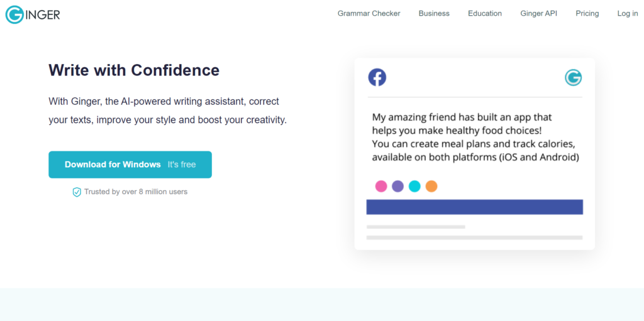
Task: Click Download for Windows button
Action: [x=130, y=165]
